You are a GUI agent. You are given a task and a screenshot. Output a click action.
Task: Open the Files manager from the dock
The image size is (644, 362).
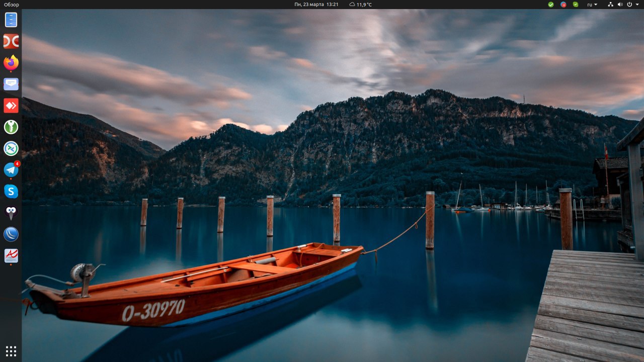click(11, 20)
